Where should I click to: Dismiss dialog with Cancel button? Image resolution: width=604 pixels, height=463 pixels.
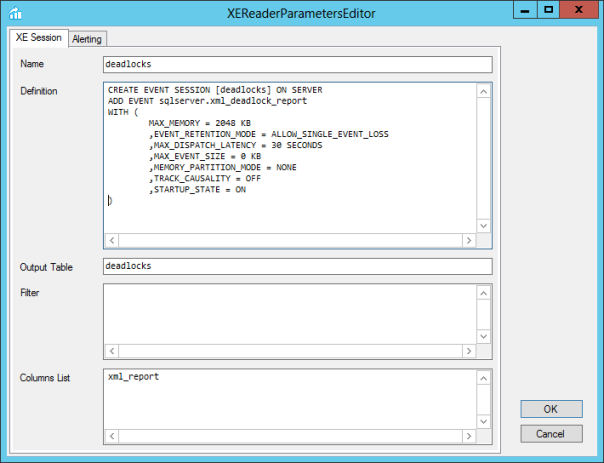point(551,434)
